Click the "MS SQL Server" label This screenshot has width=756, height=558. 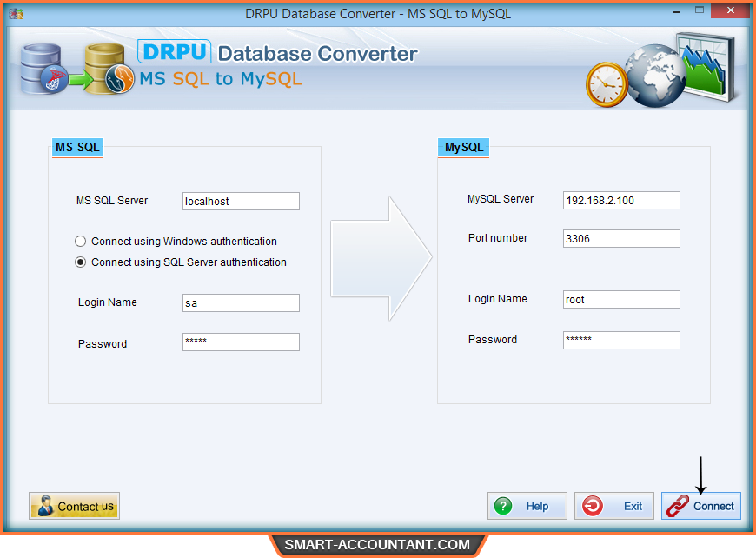112,201
